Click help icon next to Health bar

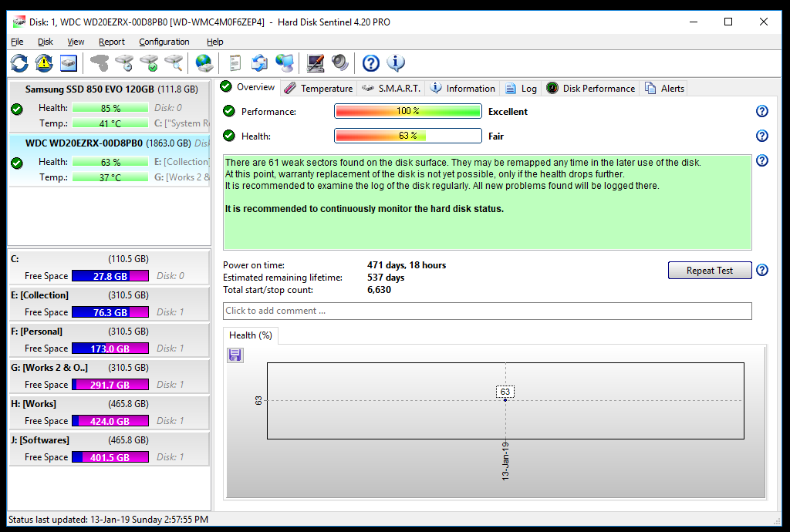coord(762,136)
